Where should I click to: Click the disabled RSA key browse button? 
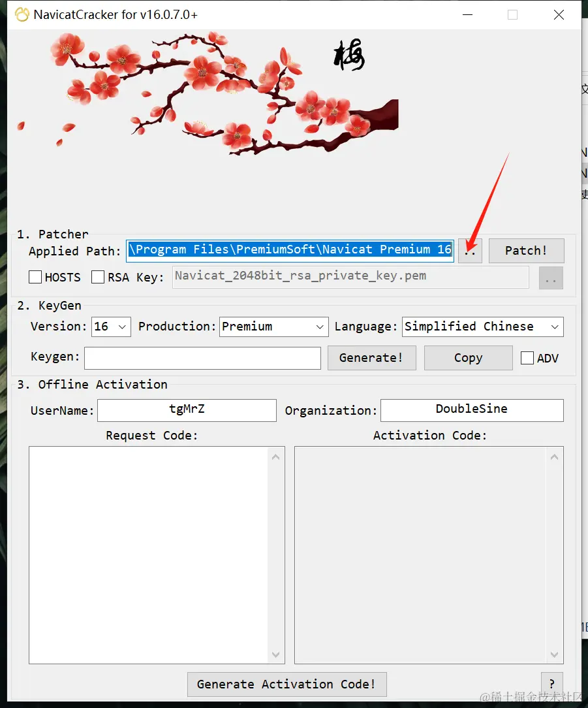click(551, 278)
